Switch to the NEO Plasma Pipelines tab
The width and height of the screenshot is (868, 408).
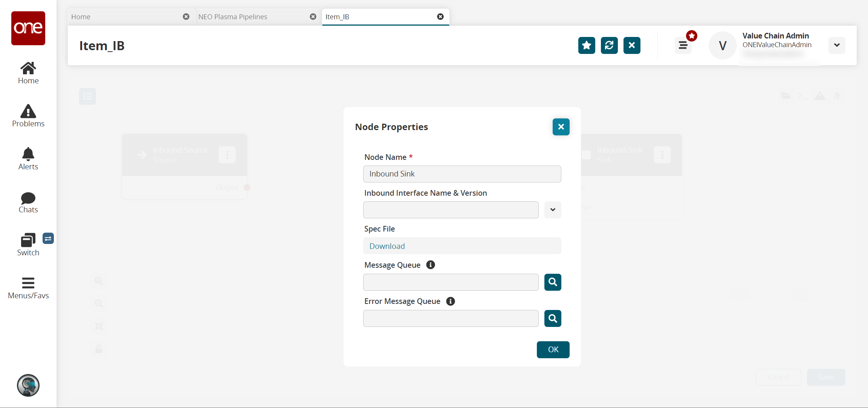[x=233, y=17]
